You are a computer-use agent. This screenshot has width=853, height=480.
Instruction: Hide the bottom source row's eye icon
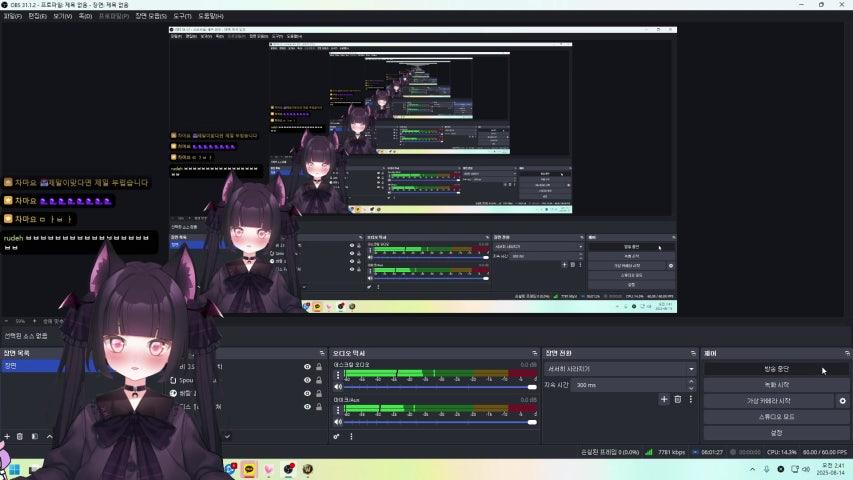pyautogui.click(x=307, y=407)
